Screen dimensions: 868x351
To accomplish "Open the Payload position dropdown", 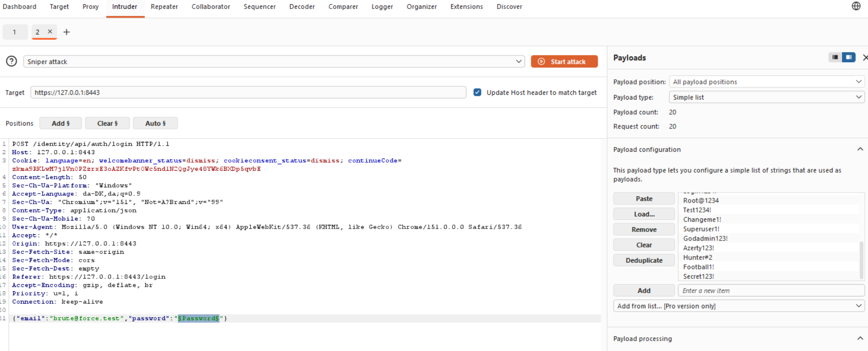I will pos(767,82).
